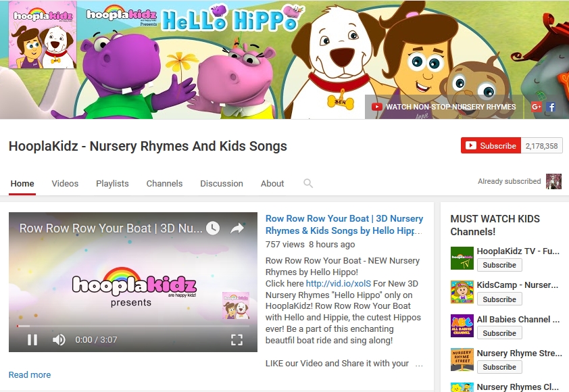Click the video player center area

pyautogui.click(x=133, y=282)
